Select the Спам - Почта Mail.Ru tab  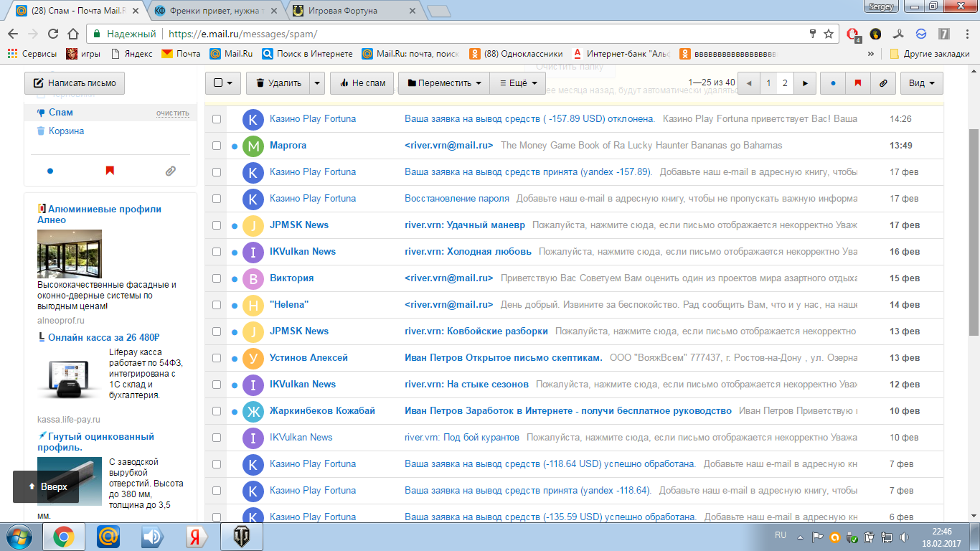tap(77, 11)
